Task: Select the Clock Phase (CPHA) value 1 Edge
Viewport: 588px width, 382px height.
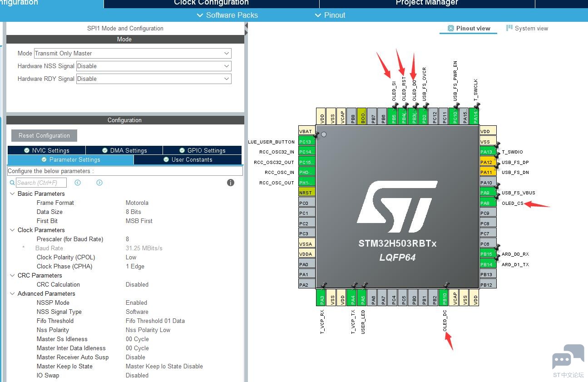Action: [135, 266]
